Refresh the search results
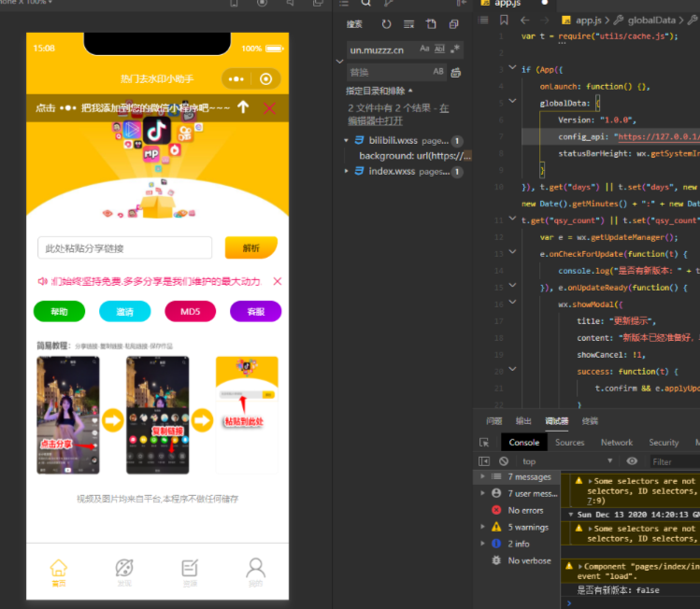 tap(386, 24)
